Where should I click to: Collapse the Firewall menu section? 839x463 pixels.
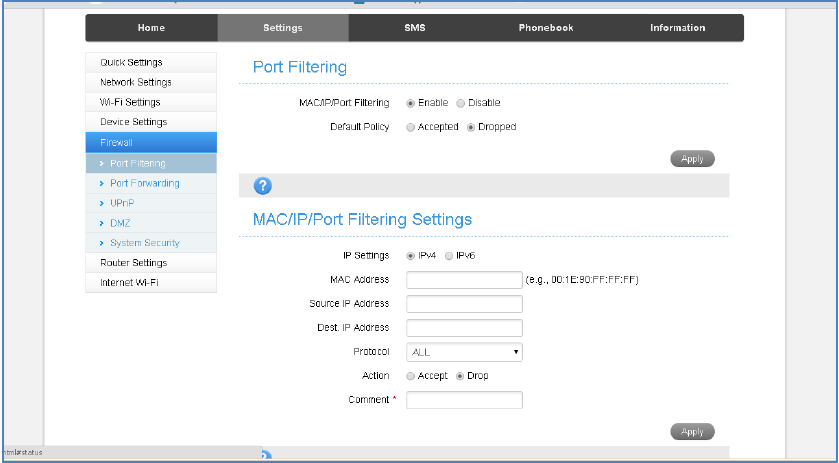point(151,142)
